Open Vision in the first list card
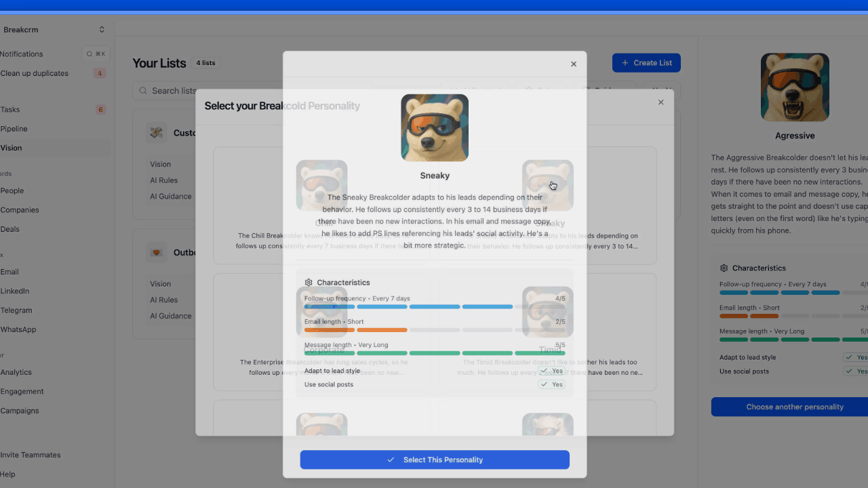The image size is (868, 488). point(161,164)
